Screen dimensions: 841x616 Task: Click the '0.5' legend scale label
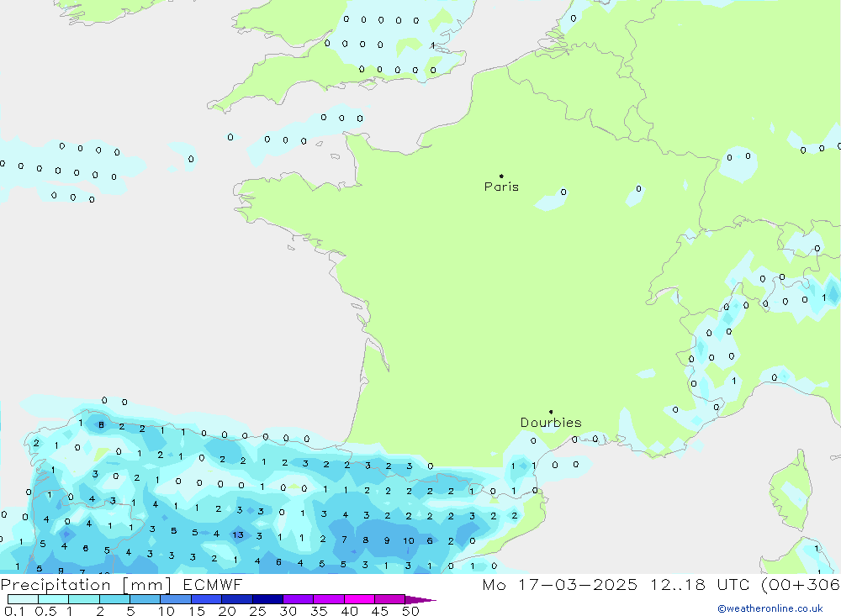pyautogui.click(x=45, y=611)
